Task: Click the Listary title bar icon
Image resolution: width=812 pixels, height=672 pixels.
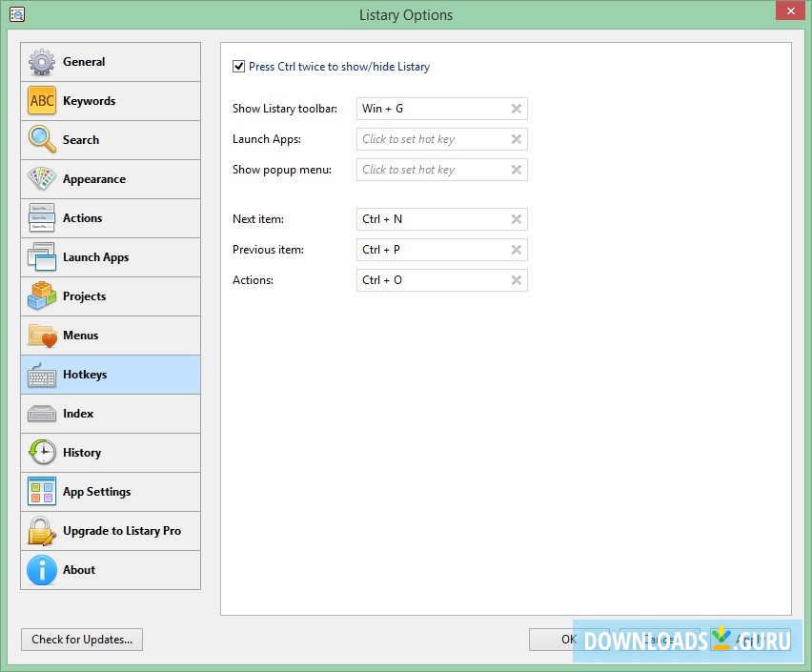Action: point(17,14)
